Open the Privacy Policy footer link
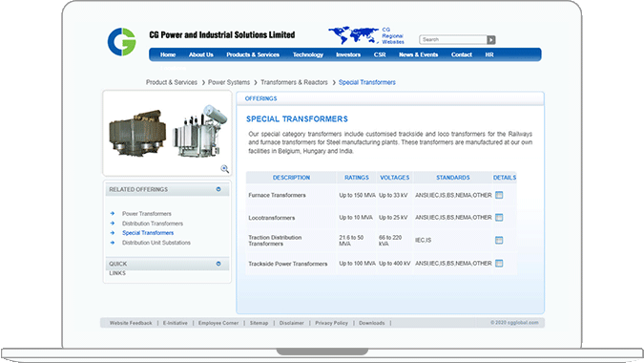The width and height of the screenshot is (644, 363). (x=331, y=323)
